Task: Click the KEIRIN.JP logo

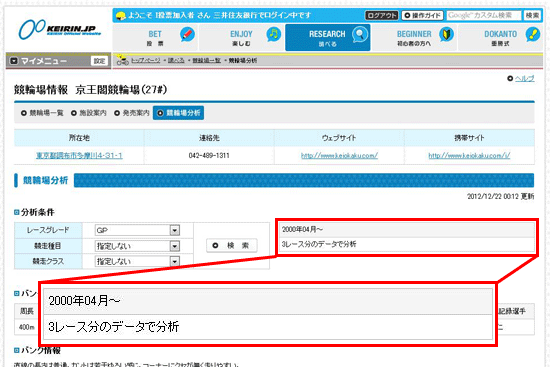Action: (60, 29)
